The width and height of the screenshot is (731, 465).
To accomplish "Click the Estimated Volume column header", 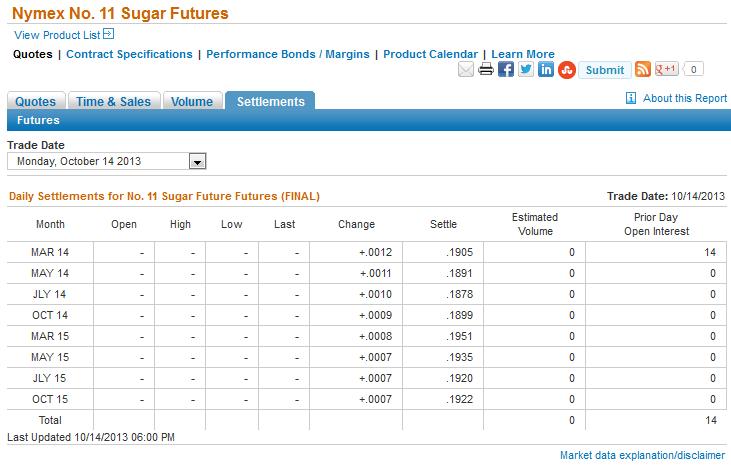I will pos(535,224).
